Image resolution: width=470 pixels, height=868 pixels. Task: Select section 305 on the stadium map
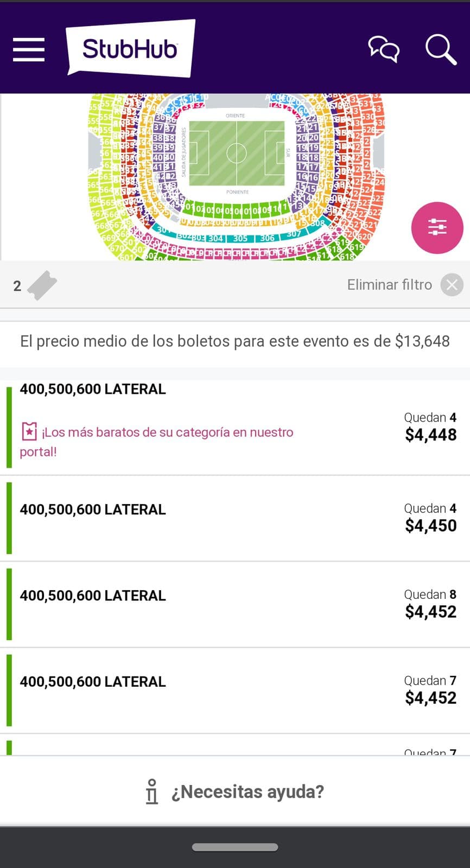coord(240,239)
